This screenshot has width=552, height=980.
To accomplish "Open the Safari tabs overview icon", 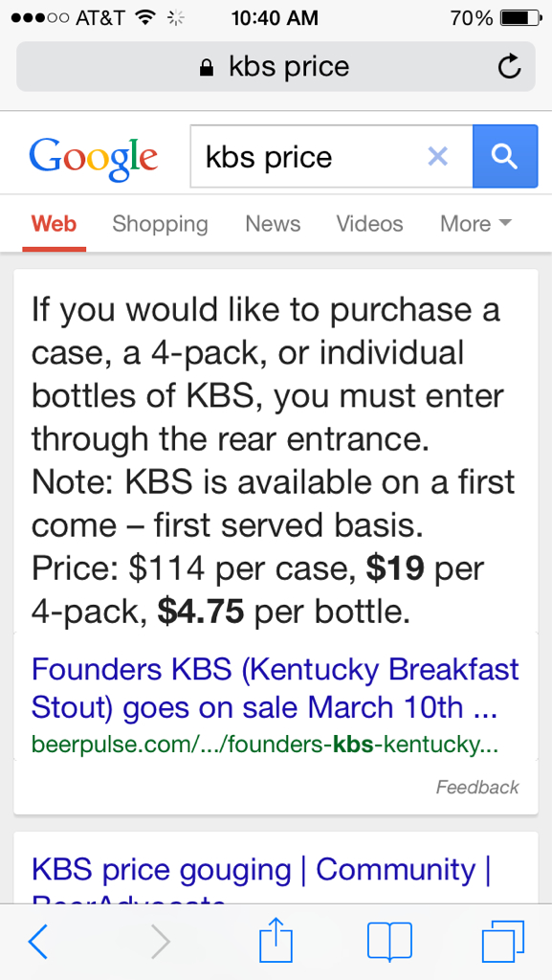I will click(x=502, y=942).
